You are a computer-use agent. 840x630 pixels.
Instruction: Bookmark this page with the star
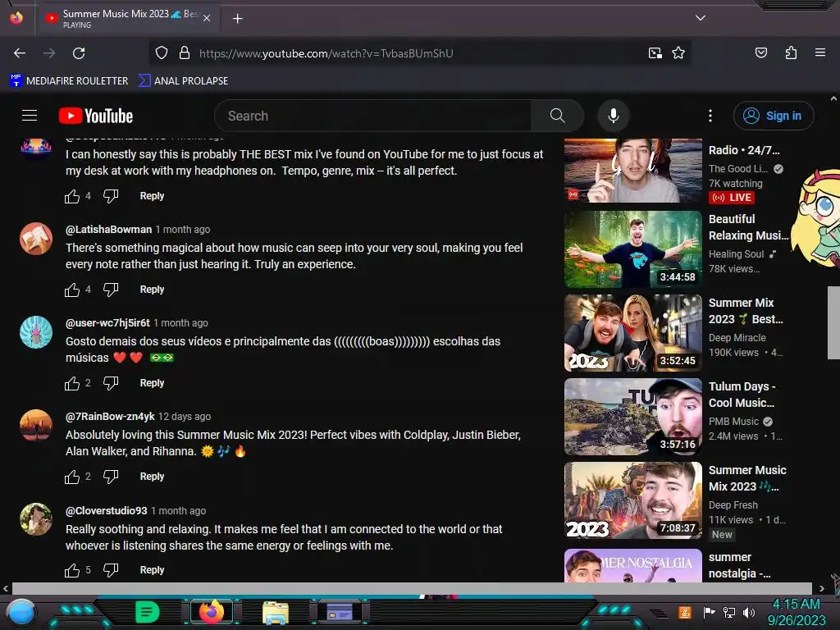(x=678, y=53)
